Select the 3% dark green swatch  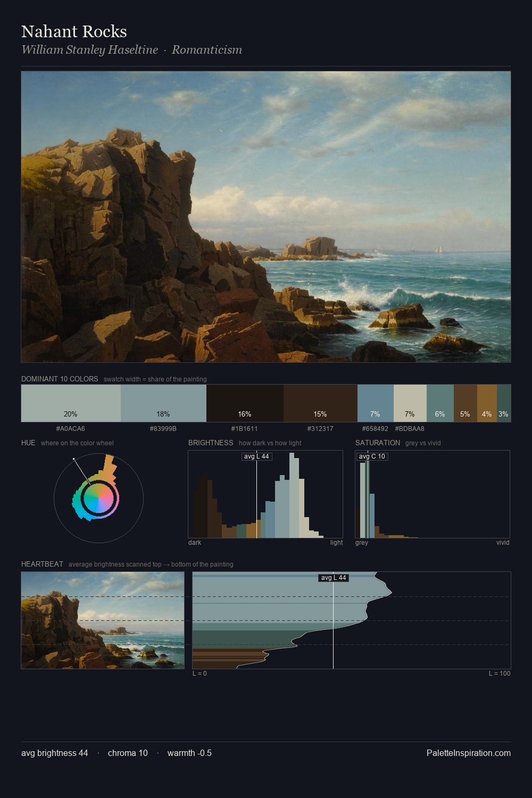504,403
